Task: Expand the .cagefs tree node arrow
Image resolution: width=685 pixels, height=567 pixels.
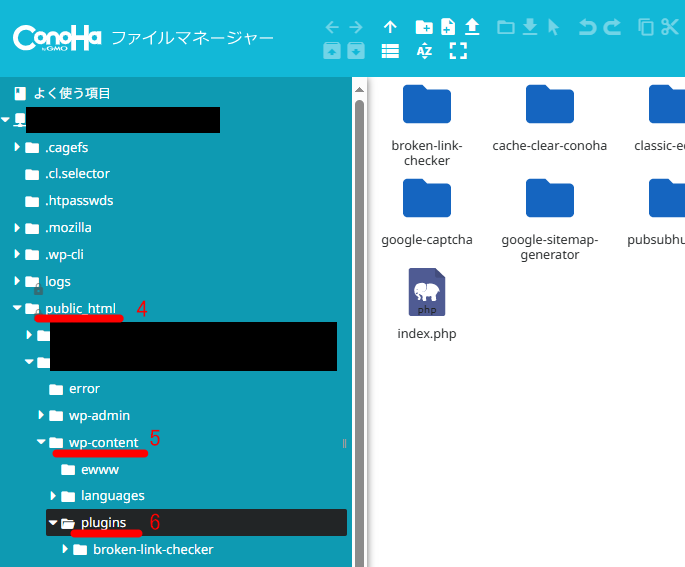Action: 17,147
